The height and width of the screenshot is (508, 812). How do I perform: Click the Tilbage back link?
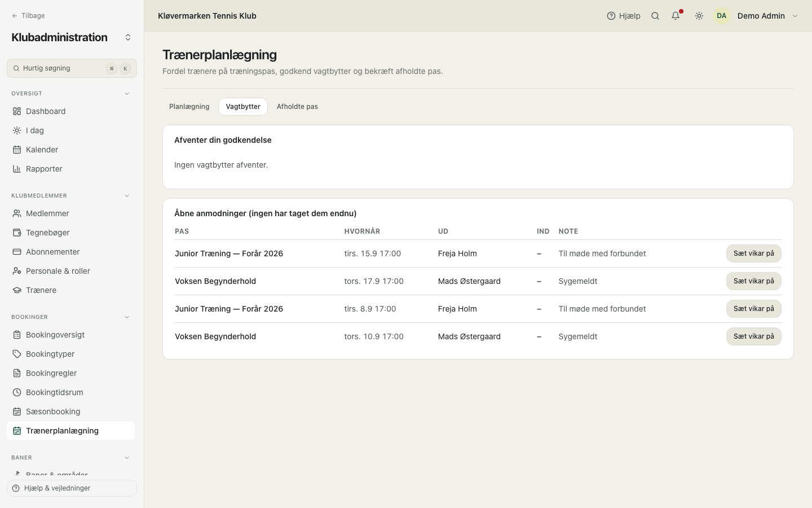tap(28, 16)
